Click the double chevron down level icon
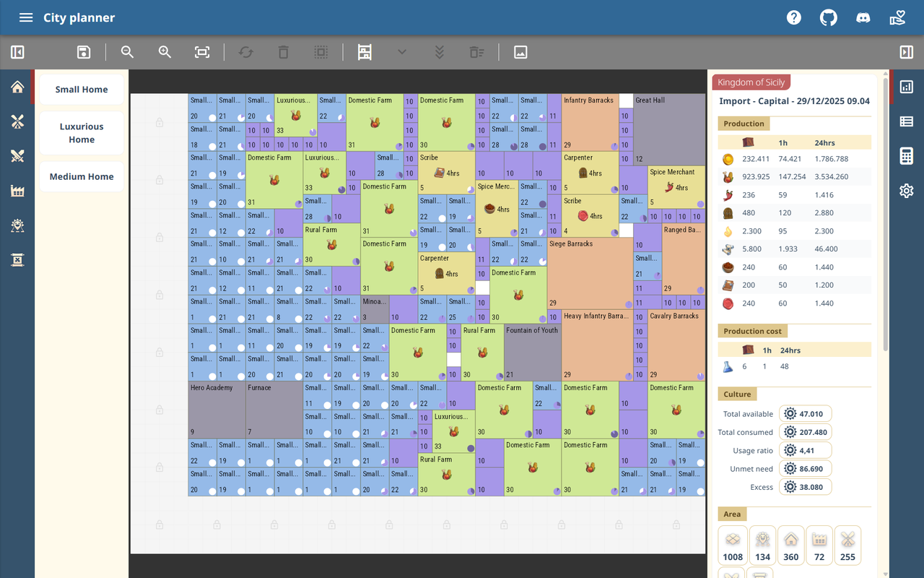 pos(439,52)
